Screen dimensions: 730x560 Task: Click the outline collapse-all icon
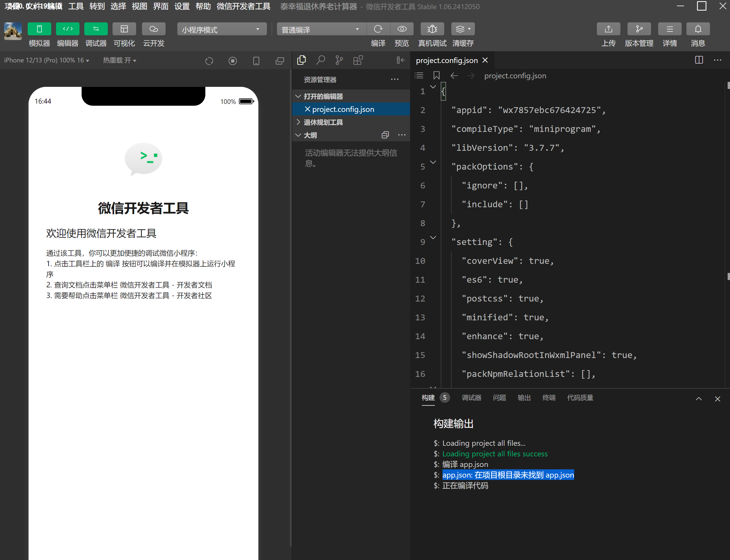[x=385, y=135]
